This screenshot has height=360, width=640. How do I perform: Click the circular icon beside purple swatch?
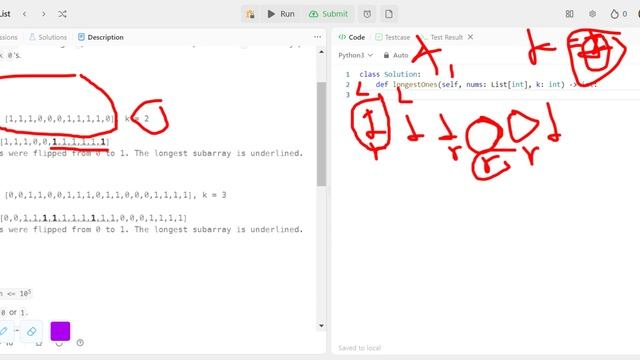(80, 342)
